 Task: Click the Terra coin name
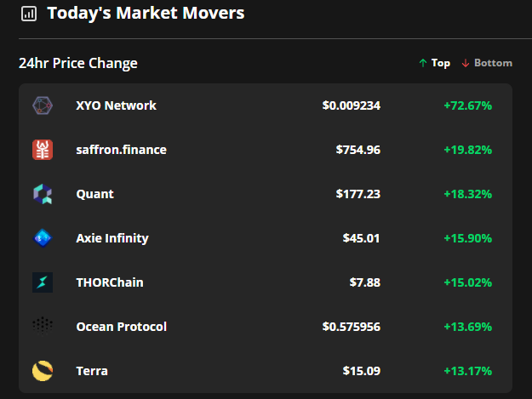(x=92, y=371)
